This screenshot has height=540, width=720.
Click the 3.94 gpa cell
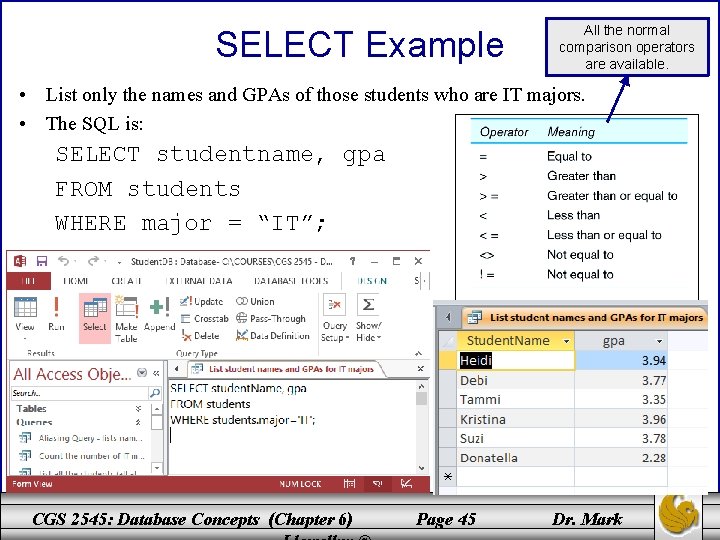pos(621,360)
